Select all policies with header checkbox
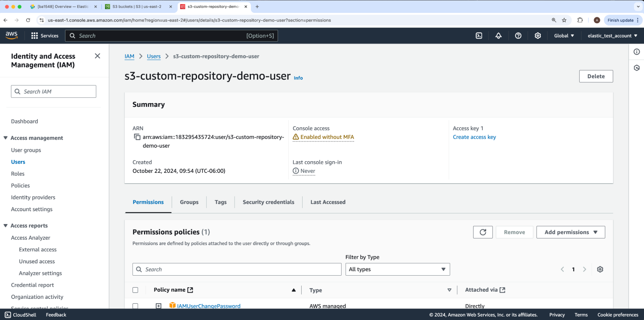Viewport: 644px width, 320px height. pos(135,290)
